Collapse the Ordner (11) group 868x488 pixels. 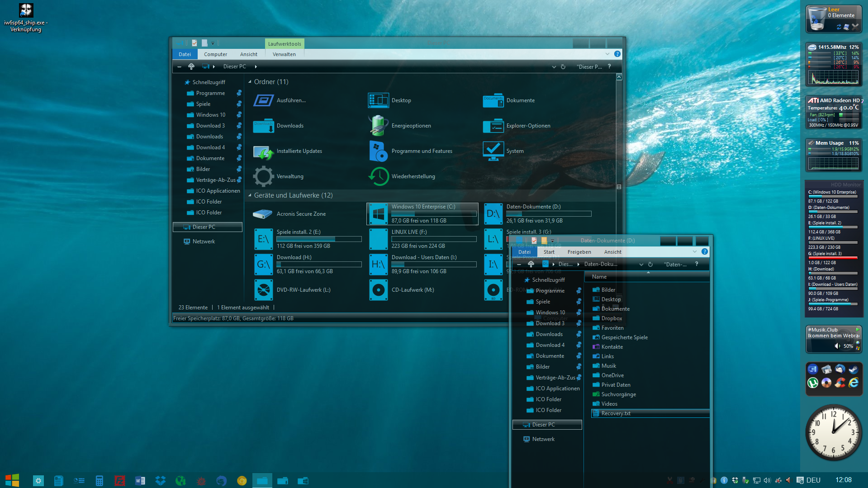click(x=250, y=82)
